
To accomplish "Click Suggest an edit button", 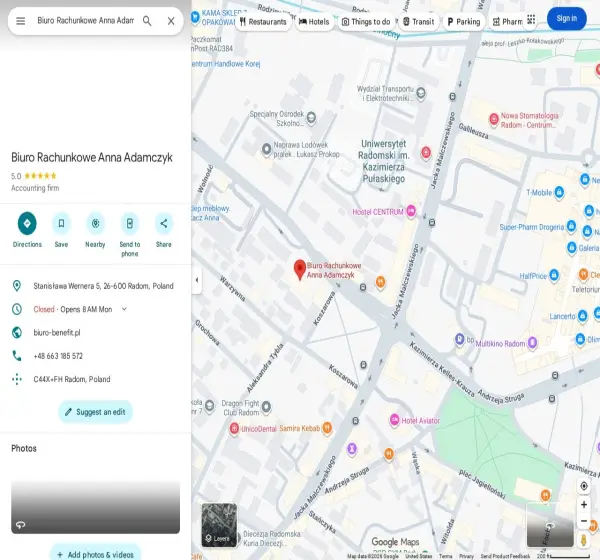I will coord(95,412).
